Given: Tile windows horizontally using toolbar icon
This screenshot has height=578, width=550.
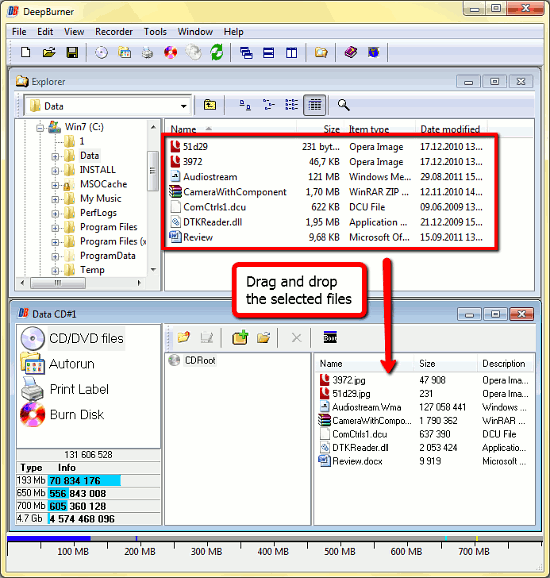Looking at the screenshot, I should click(268, 53).
